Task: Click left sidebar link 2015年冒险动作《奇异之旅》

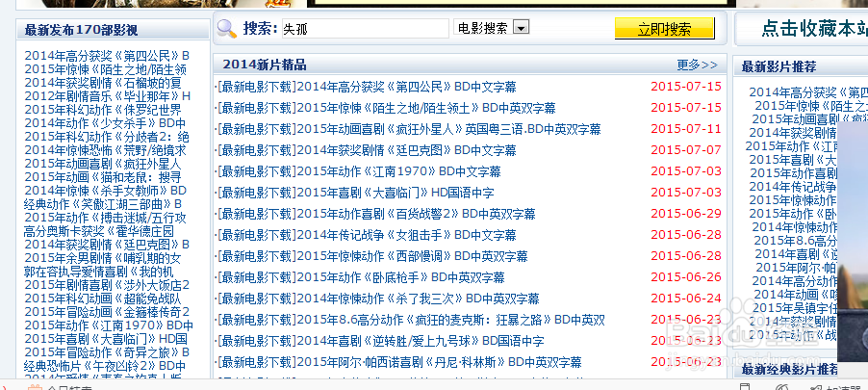Action: (107, 352)
